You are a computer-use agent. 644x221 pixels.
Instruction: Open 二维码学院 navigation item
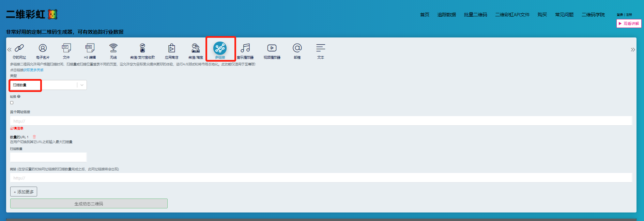tap(593, 15)
